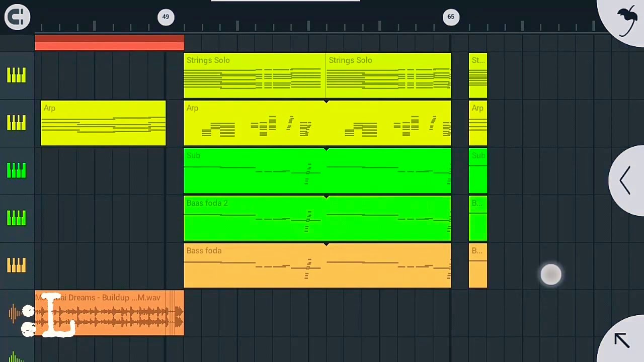Screen dimensions: 644x362
Task: Tap the grey circular touch handle
Action: [x=551, y=275]
